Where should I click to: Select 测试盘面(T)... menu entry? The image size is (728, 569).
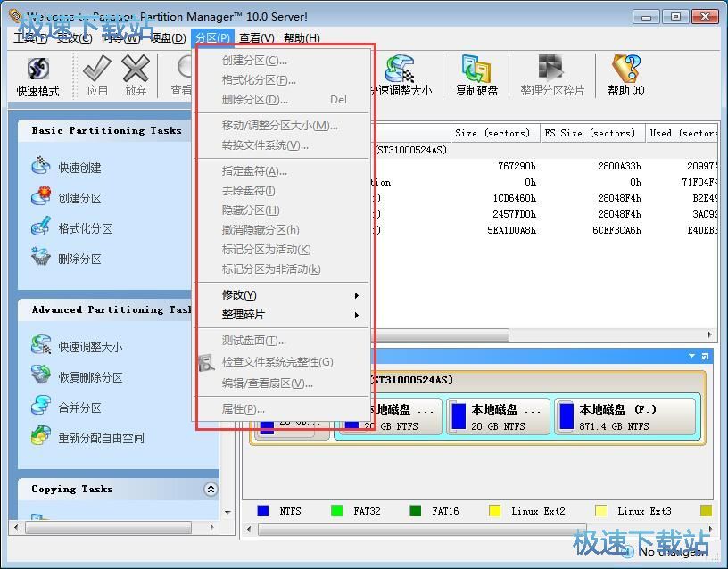click(281, 341)
